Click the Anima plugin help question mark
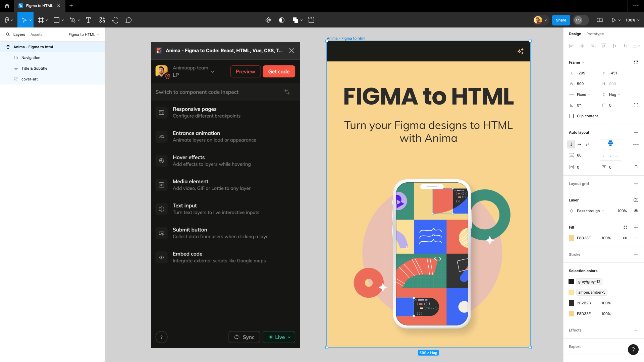Viewport: 644px width, 362px height. 161,337
